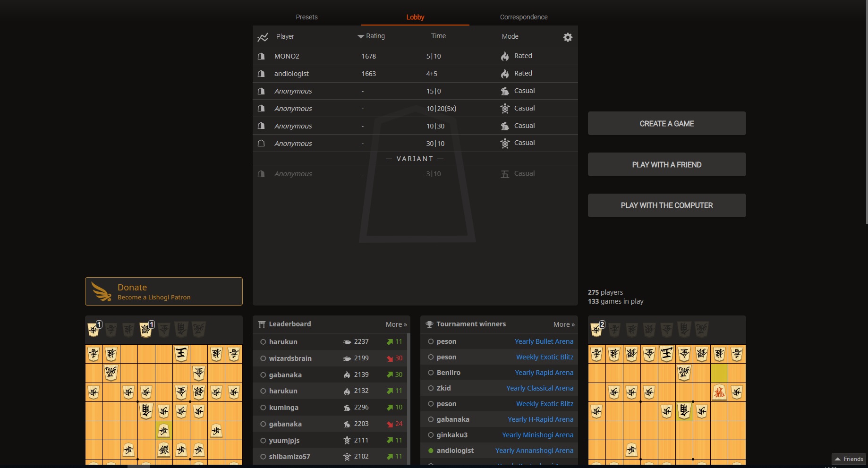Join the Anonymous 30|10 casual game
The width and height of the screenshot is (868, 468).
tap(415, 143)
